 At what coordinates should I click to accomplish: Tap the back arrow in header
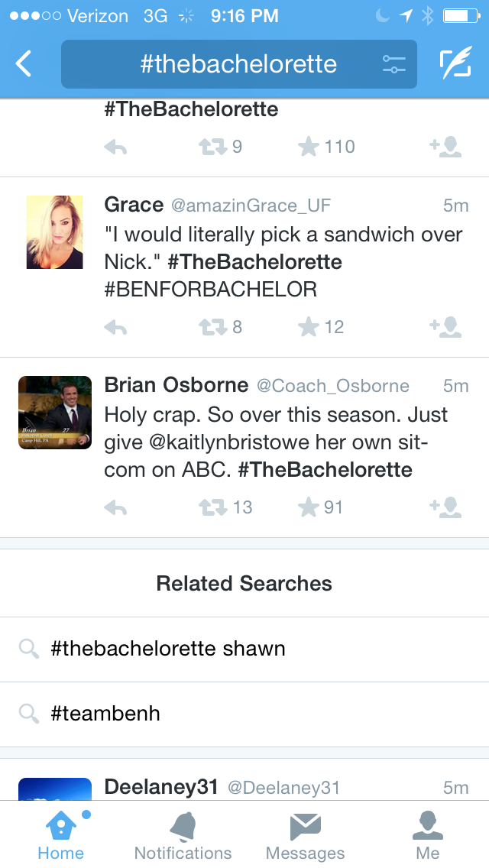(x=24, y=64)
